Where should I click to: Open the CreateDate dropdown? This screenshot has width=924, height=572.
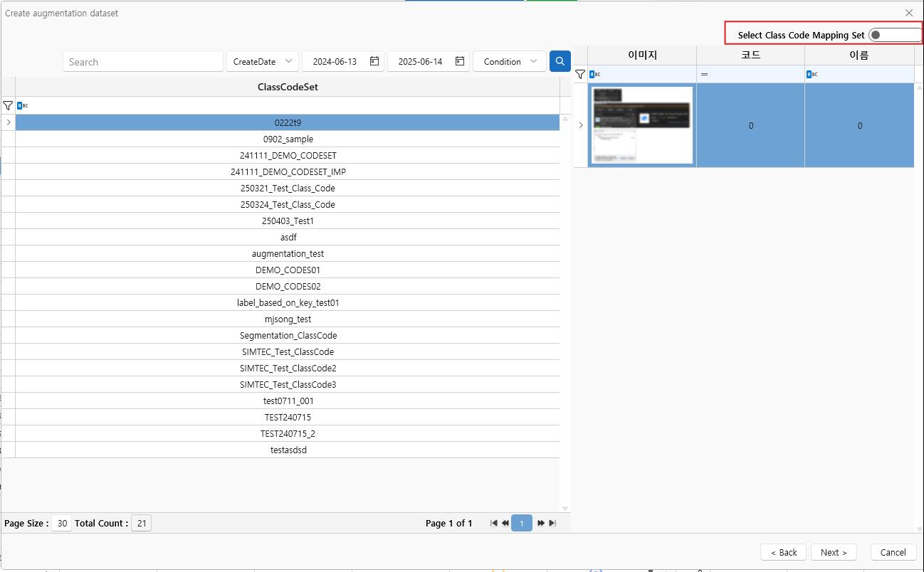[x=262, y=61]
